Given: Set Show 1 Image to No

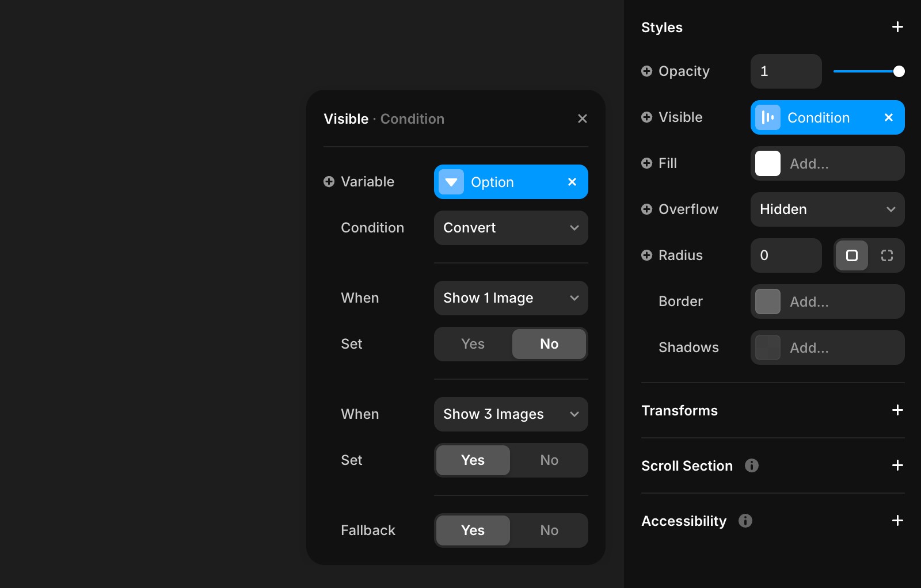Looking at the screenshot, I should coord(549,344).
